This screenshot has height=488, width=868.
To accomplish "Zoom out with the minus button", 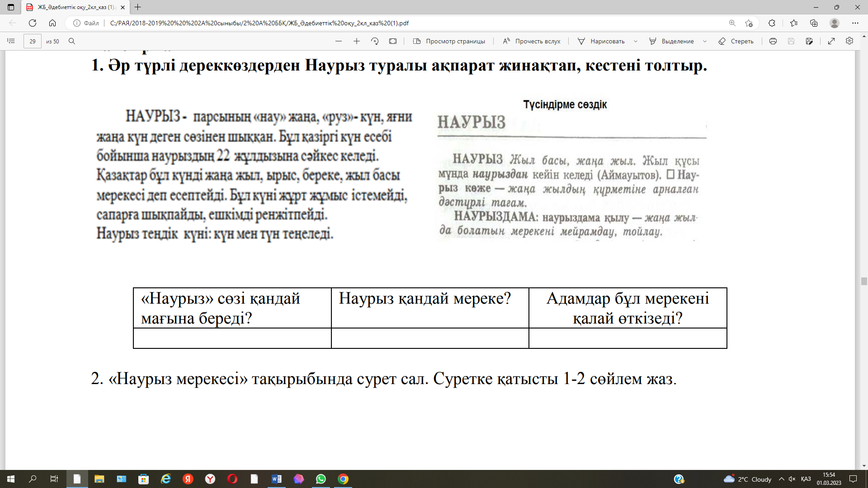I will 339,41.
